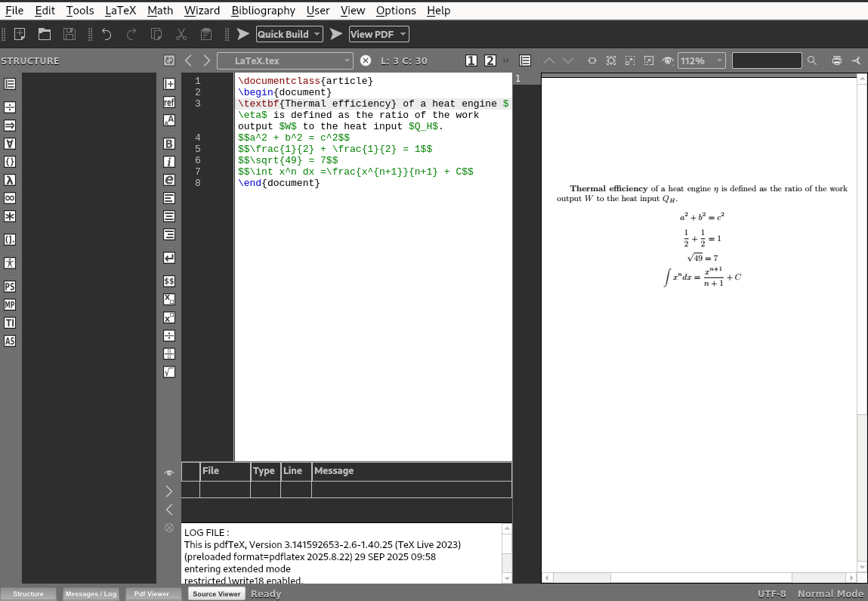Insert bold text with the B icon
Screen dimensions: 868x601
coord(169,144)
